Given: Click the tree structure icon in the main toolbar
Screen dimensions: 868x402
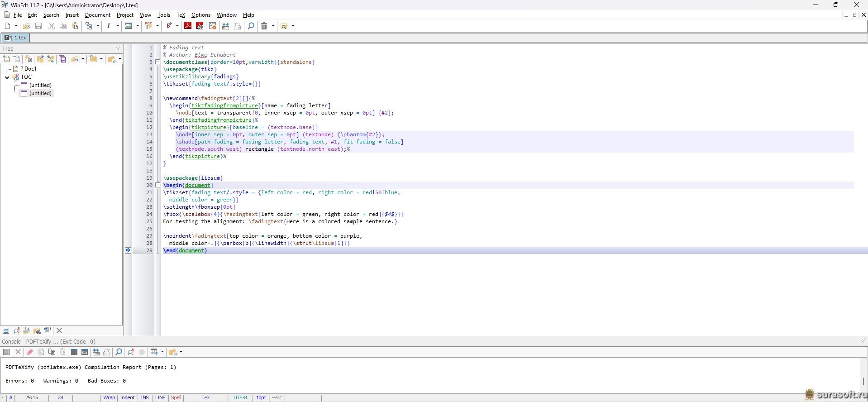Looking at the screenshot, I should pos(89,26).
